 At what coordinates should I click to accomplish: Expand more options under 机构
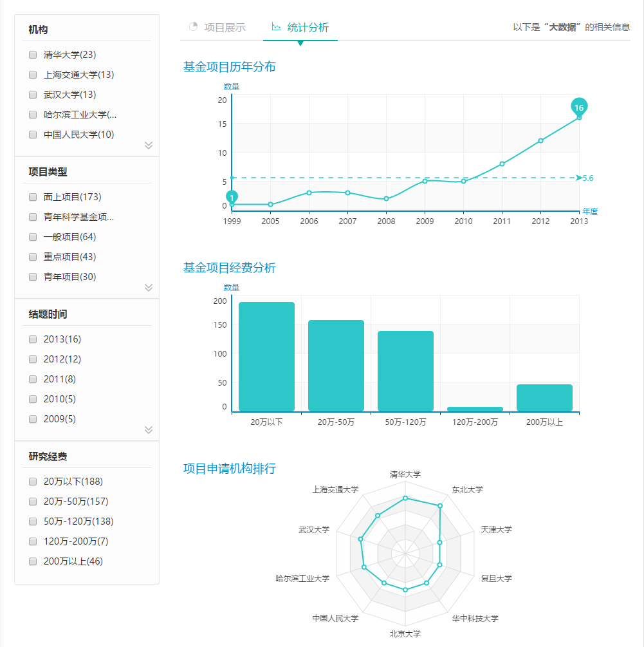(149, 145)
